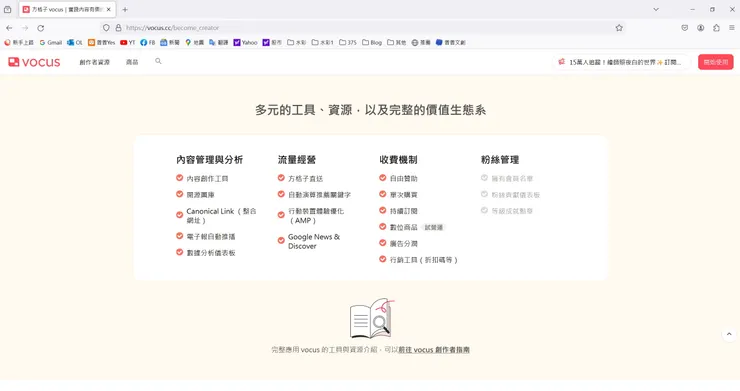Open the Pocket save icon in toolbar
This screenshot has width=740, height=391.
click(x=685, y=28)
